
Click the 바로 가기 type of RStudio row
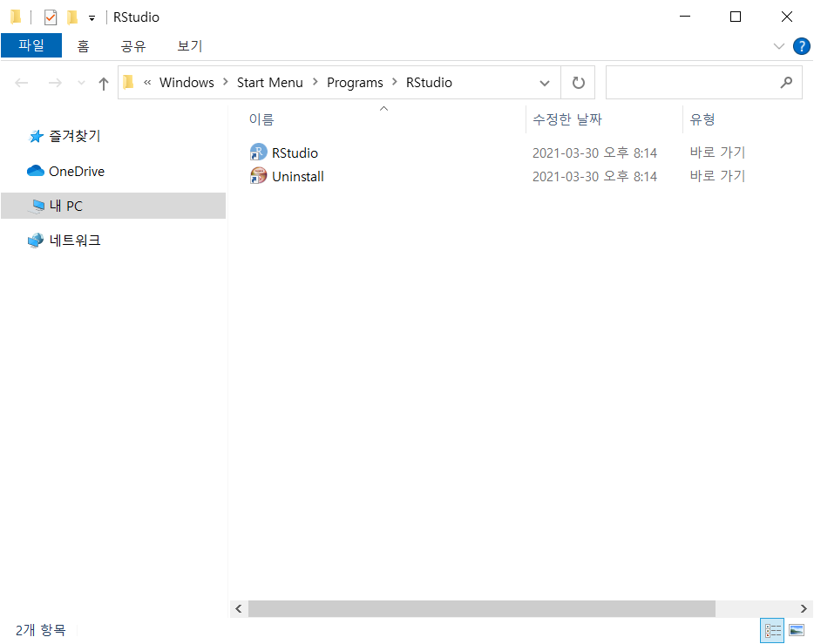click(717, 153)
